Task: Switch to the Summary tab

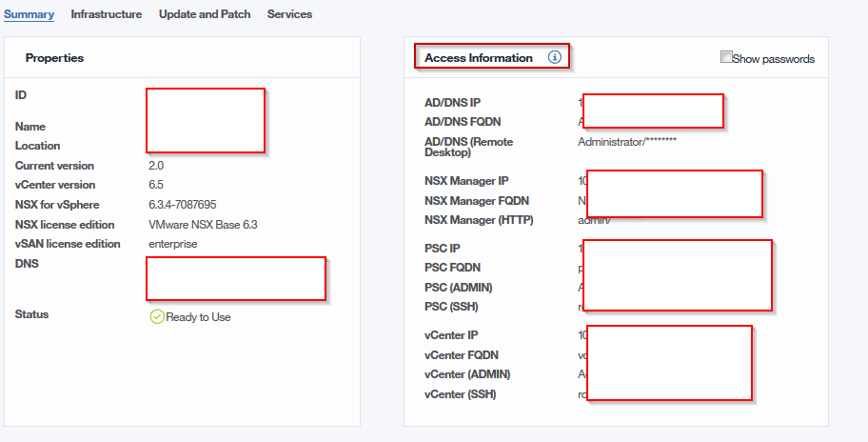Action: pyautogui.click(x=29, y=14)
